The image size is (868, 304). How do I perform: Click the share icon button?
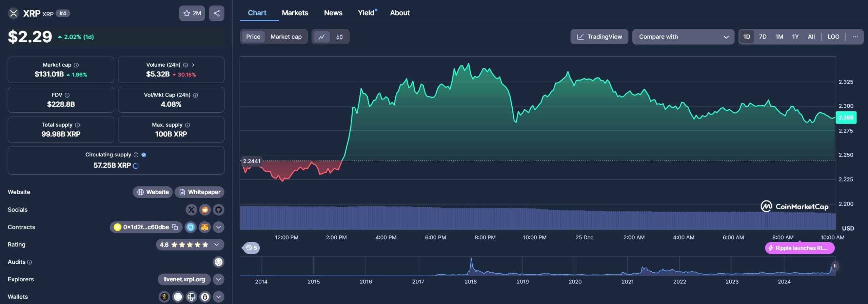tap(217, 13)
